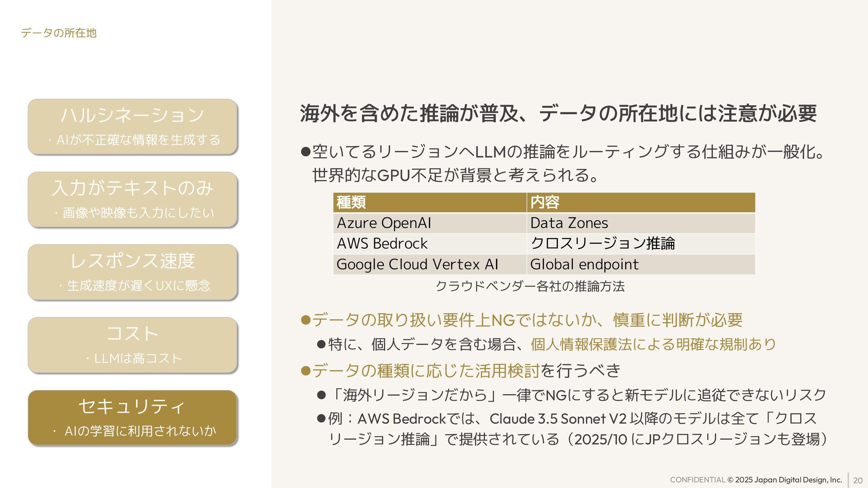Click the Data Zones table cell
Screen dimensions: 868x488
641,223
